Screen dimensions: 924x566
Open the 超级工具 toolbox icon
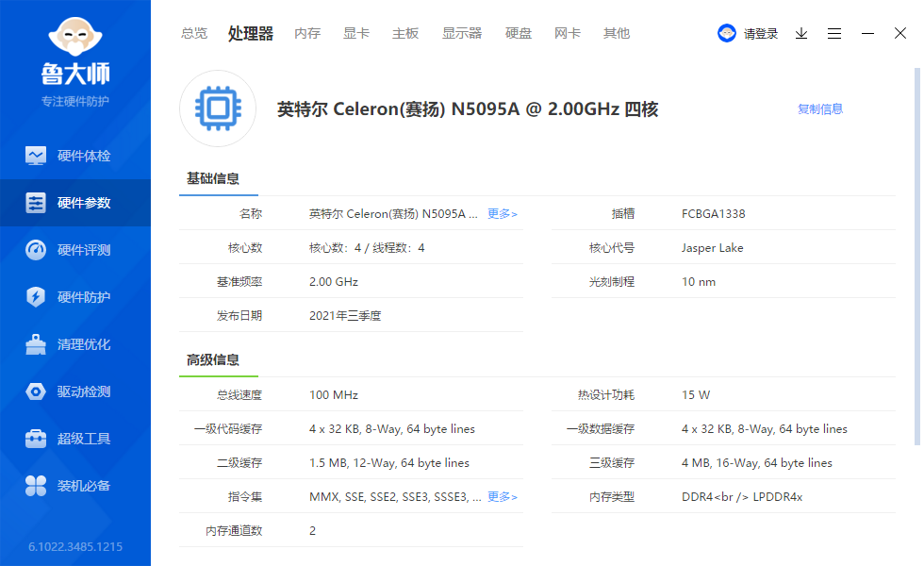(x=36, y=439)
